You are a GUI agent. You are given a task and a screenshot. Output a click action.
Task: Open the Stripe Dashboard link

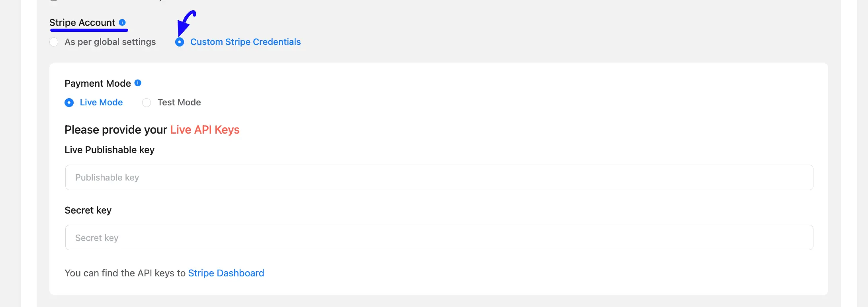[226, 273]
